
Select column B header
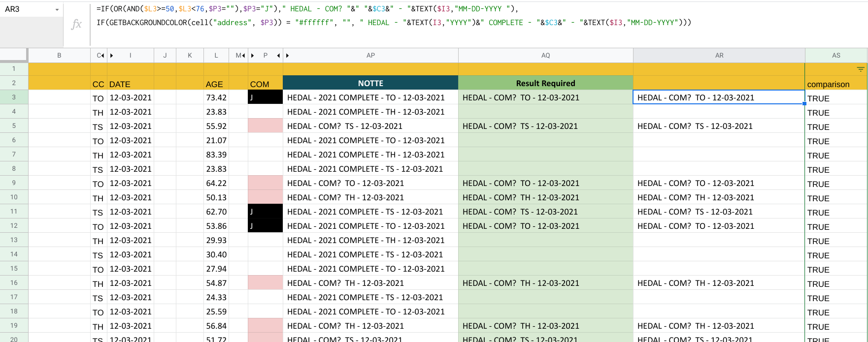59,56
